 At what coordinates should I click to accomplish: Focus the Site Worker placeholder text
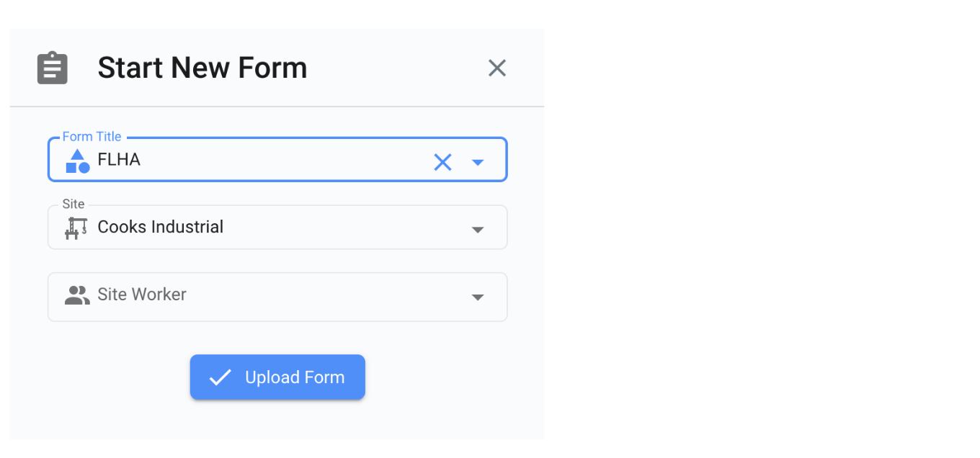point(142,295)
